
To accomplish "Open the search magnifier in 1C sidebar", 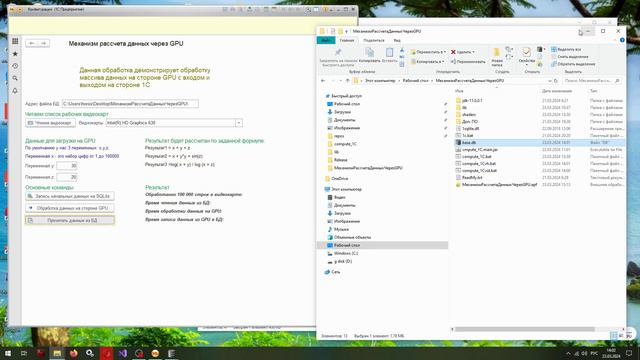I will pos(15,78).
